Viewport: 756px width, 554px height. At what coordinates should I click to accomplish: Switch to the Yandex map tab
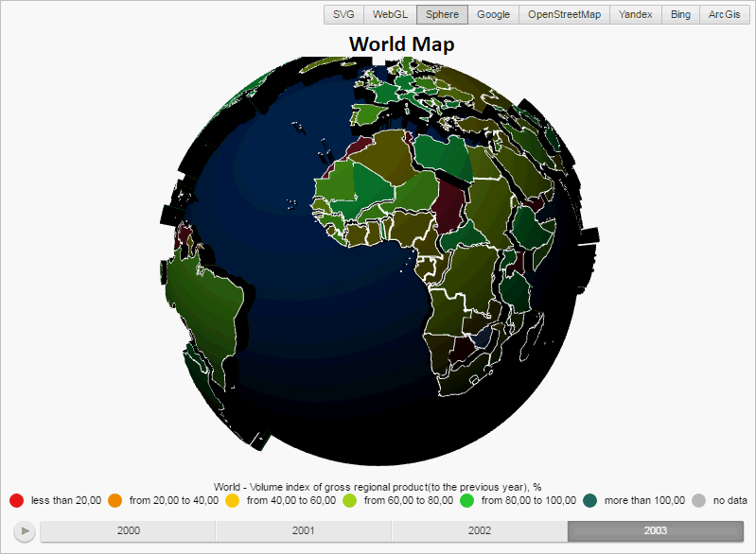point(636,14)
